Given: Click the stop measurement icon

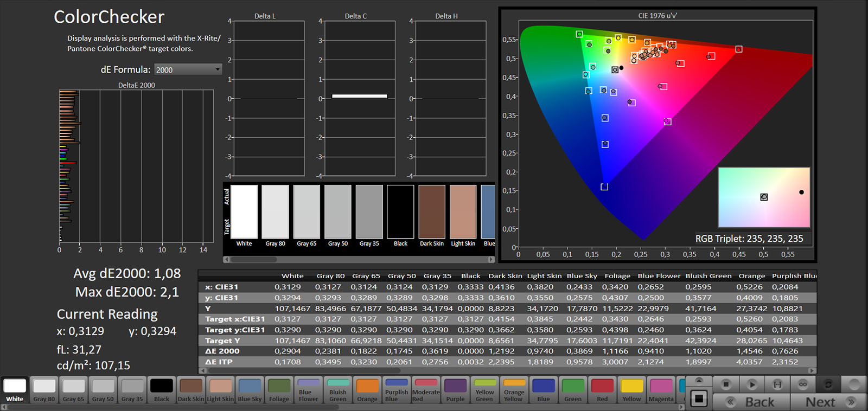Looking at the screenshot, I should point(726,384).
